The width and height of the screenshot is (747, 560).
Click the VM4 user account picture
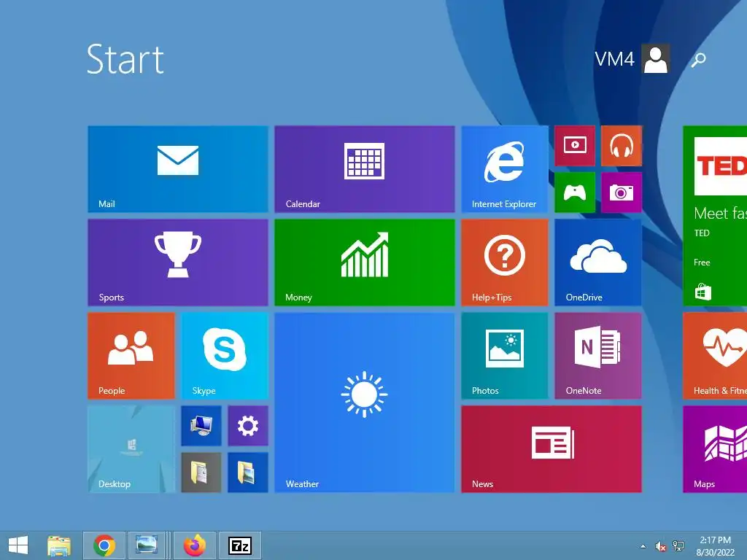656,58
